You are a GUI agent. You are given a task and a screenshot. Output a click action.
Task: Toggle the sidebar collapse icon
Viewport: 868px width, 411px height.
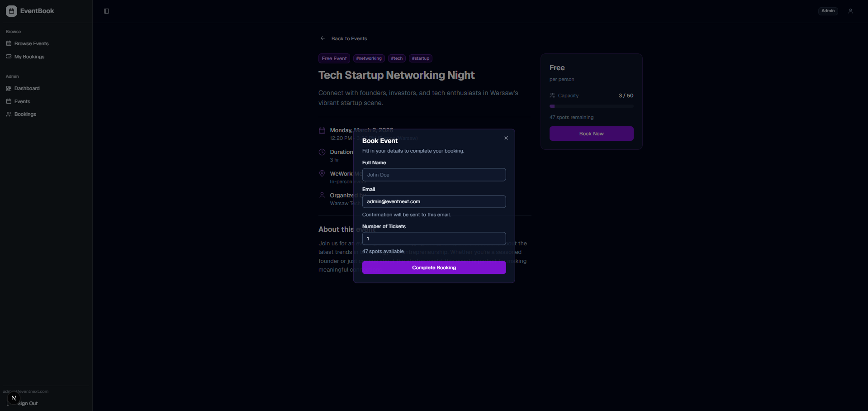(x=106, y=11)
